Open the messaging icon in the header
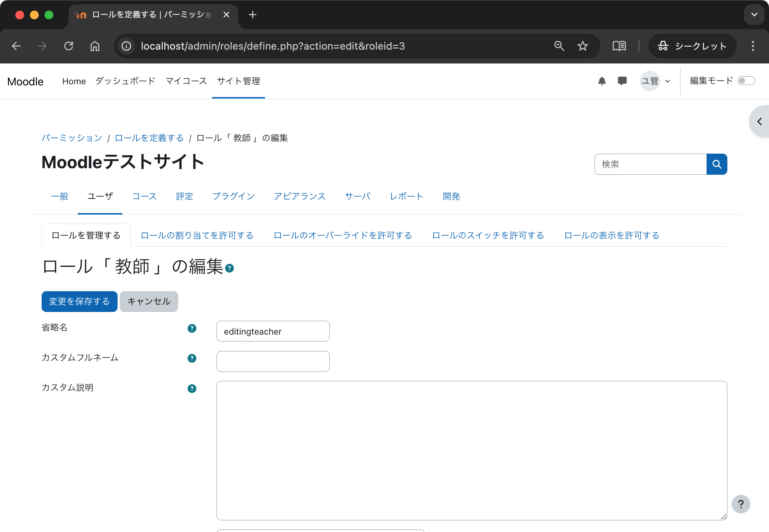This screenshot has width=769, height=532. pos(622,81)
